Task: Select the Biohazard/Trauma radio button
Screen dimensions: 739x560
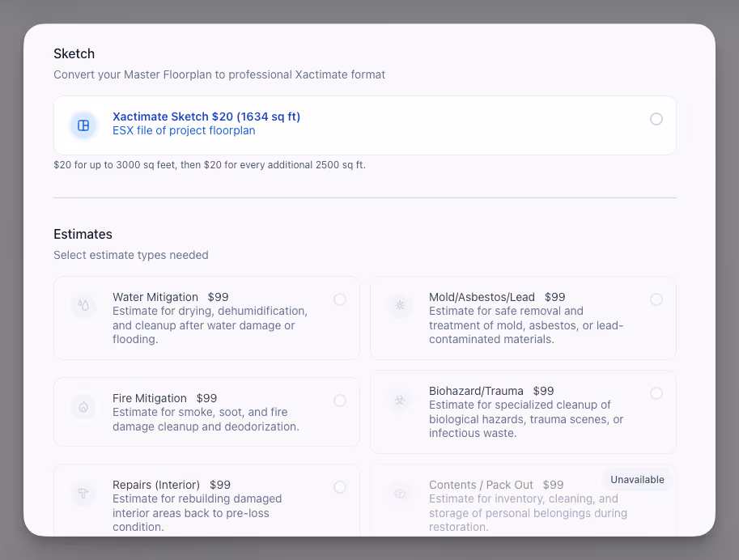Action: (656, 393)
